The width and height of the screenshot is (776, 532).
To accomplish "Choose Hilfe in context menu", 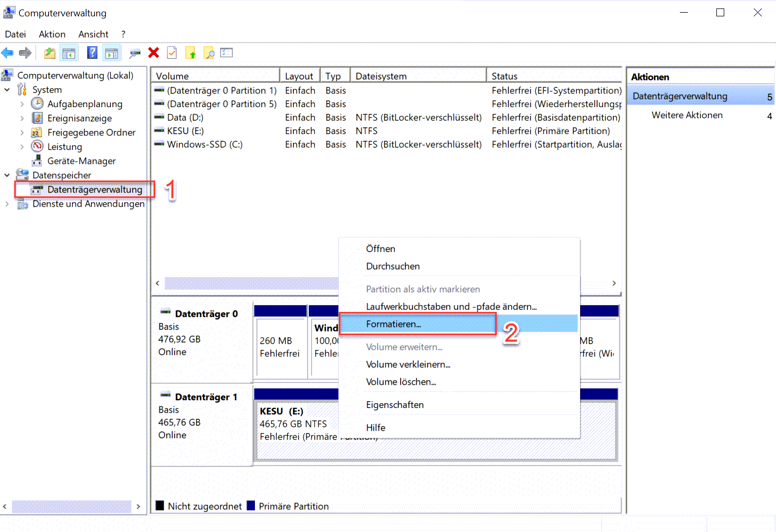I will [458, 427].
